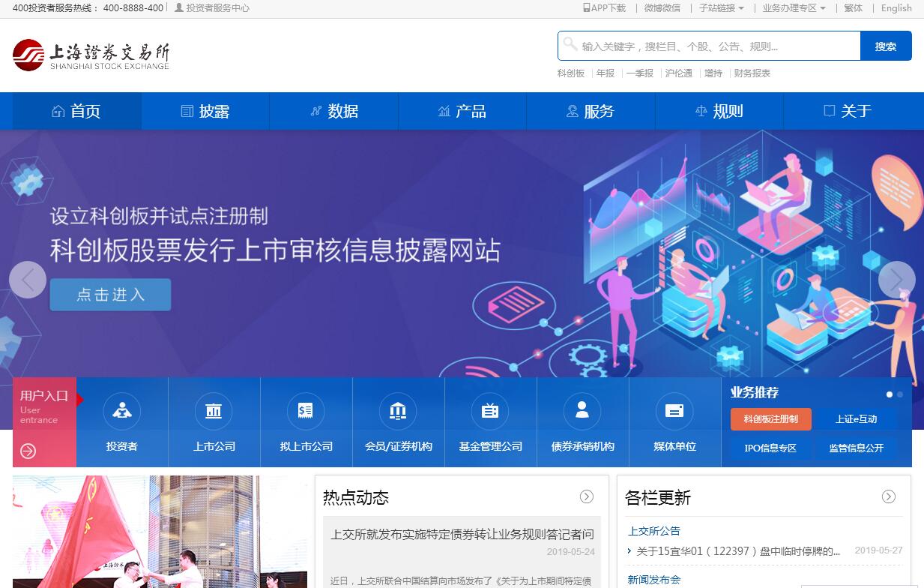924x588 pixels.
Task: Go to the previous banner slide
Action: 28,280
